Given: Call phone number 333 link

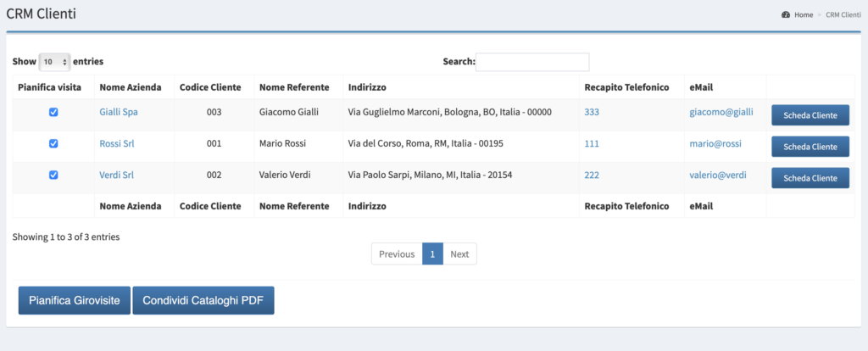Looking at the screenshot, I should pos(592,112).
